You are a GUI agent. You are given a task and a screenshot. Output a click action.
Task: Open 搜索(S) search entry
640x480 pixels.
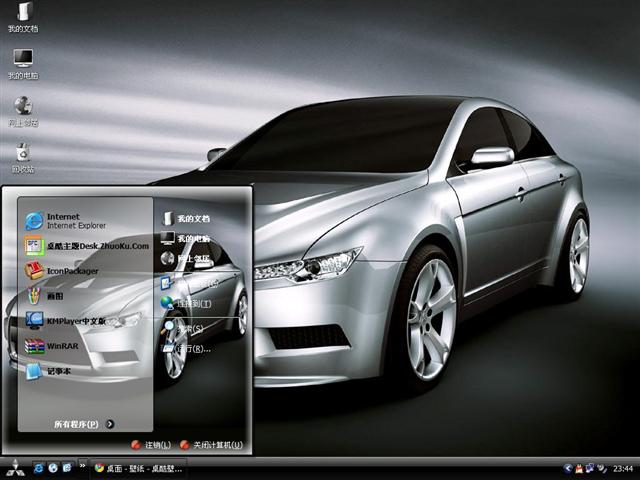(184, 328)
